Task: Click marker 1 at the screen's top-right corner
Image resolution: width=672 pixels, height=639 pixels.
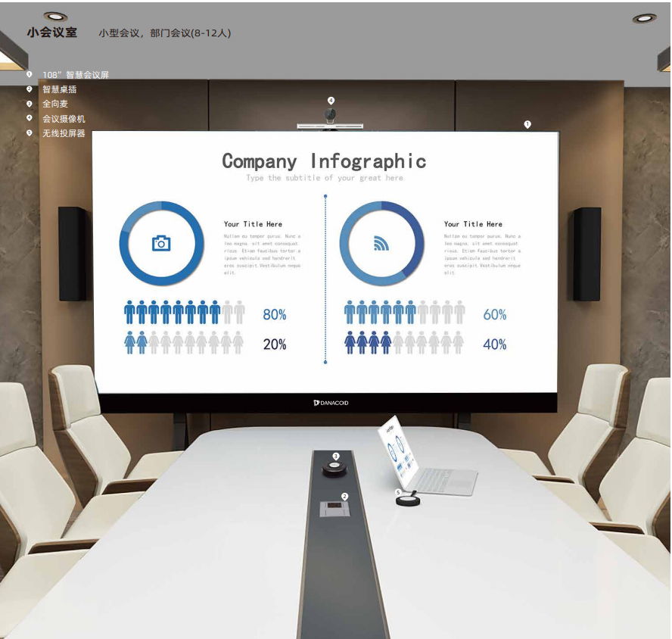Action: point(527,123)
